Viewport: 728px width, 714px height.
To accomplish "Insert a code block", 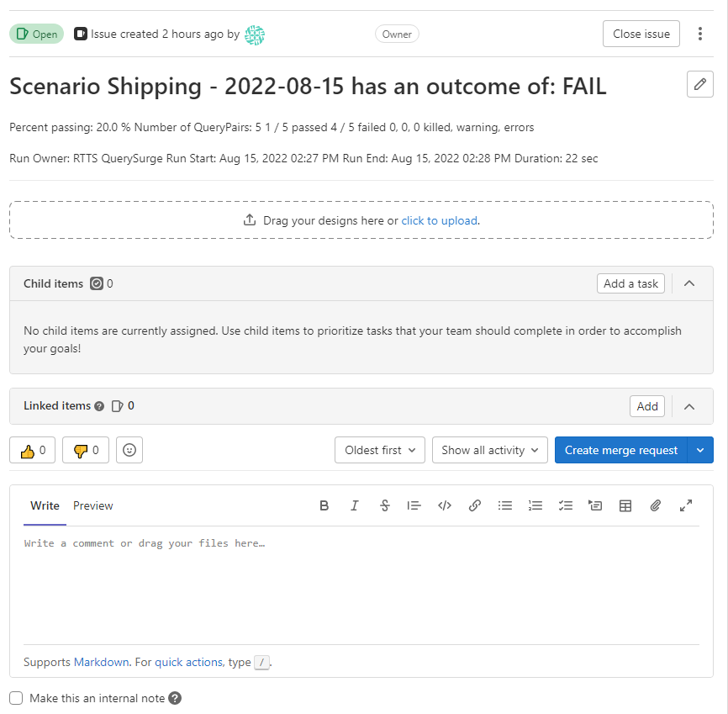I will (x=445, y=505).
